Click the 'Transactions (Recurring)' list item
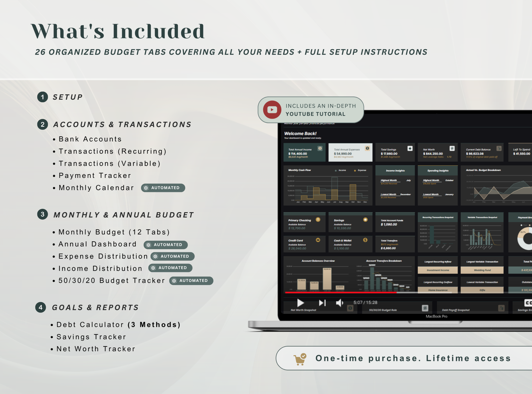This screenshot has width=532, height=394. [112, 152]
